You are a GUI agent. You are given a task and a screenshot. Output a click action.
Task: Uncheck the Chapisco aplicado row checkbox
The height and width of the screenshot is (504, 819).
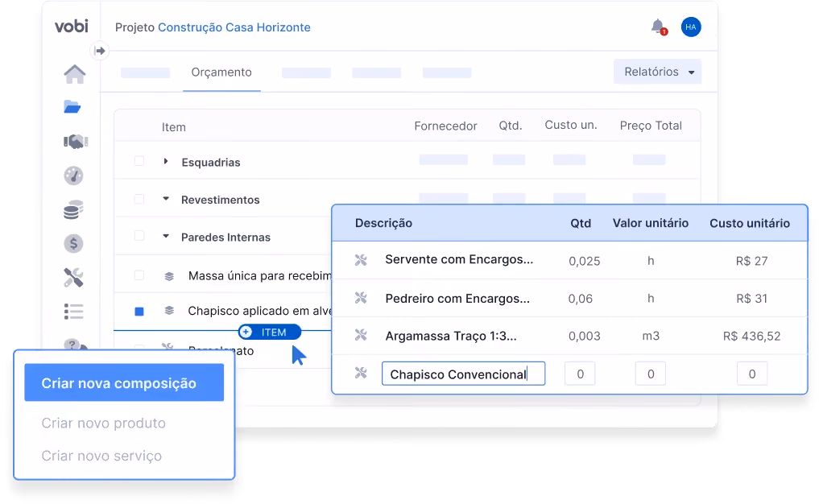coord(139,312)
